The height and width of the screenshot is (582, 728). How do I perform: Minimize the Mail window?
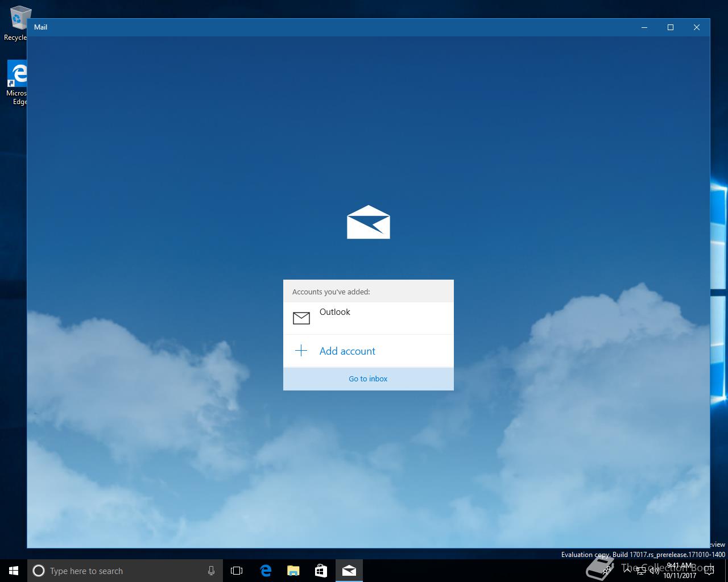click(x=644, y=27)
